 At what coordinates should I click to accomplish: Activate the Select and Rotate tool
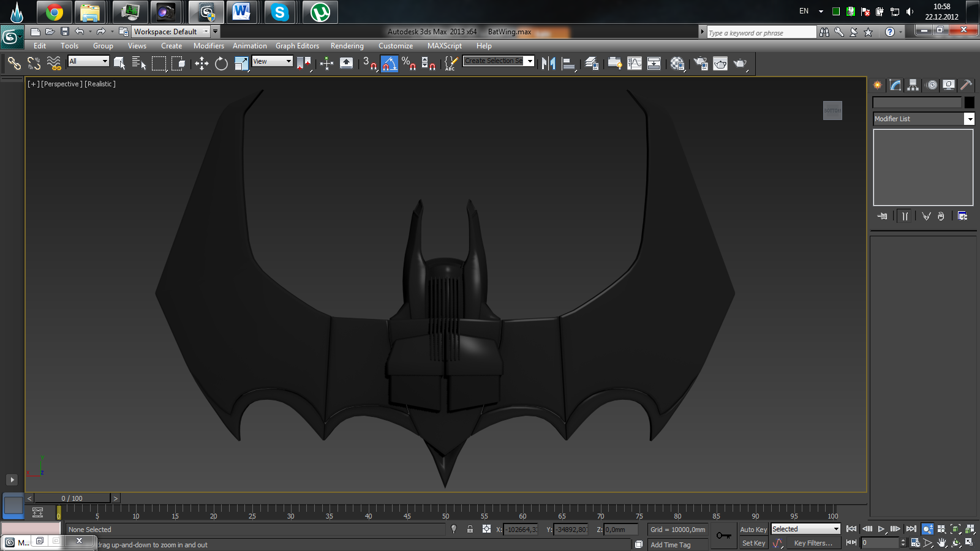(x=221, y=63)
